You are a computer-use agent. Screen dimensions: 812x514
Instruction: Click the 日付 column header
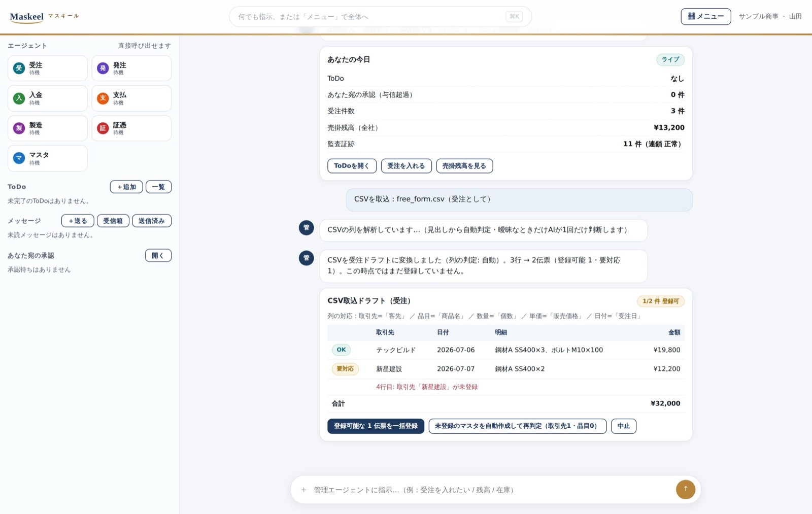443,332
